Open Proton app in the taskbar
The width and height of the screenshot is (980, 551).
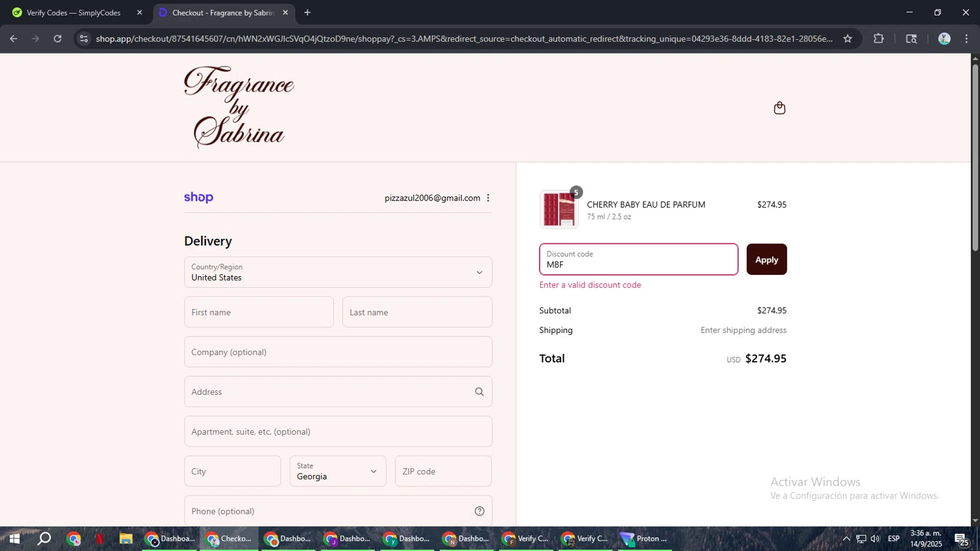(645, 539)
